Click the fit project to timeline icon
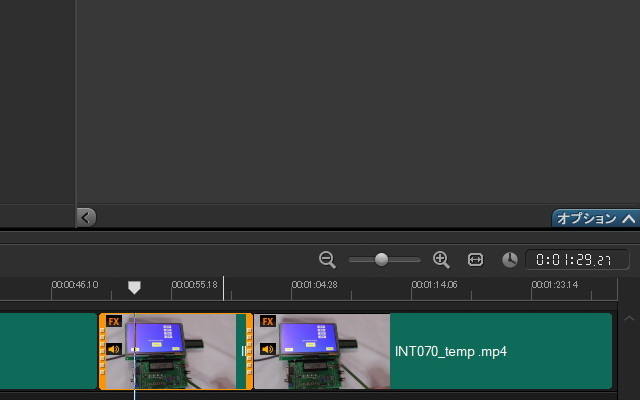The width and height of the screenshot is (640, 400). 475,260
